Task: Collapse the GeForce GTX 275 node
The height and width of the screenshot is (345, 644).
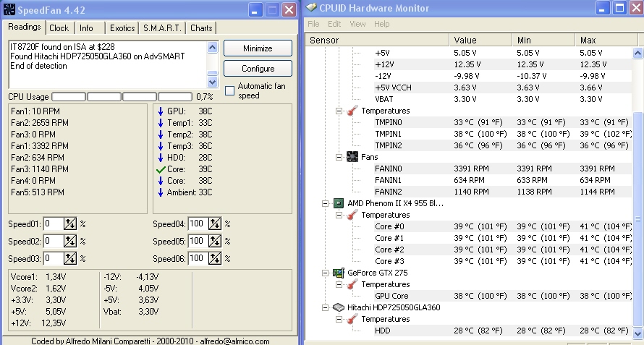Action: 326,273
